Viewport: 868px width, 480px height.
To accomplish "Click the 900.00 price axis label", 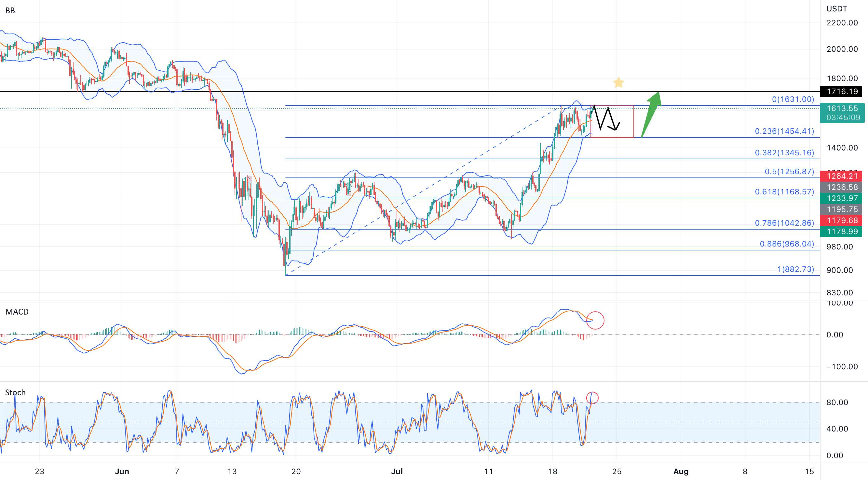I will click(840, 271).
